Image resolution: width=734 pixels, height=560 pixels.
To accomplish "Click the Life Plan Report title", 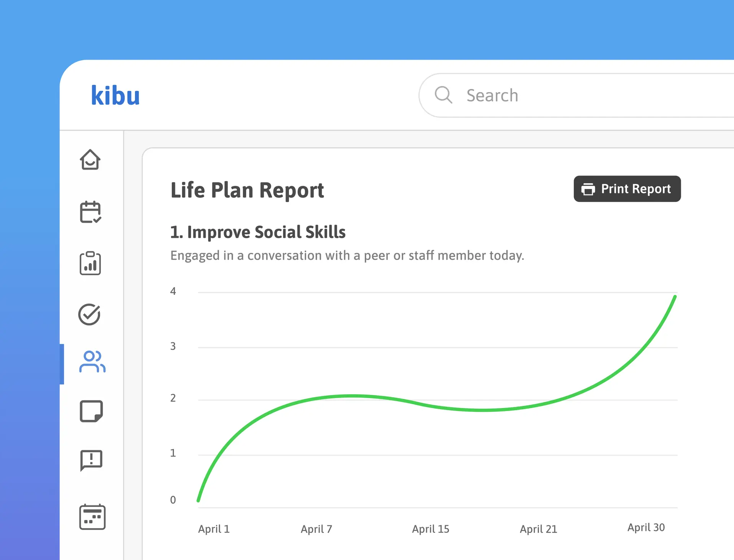I will click(x=247, y=190).
